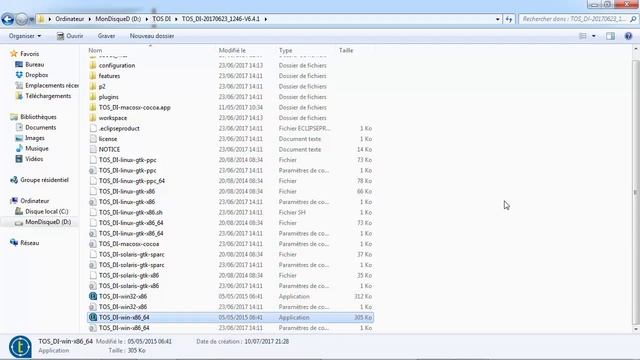Screen dimensions: 640x360
Task: Toggle the preview pane icon
Action: coord(610,36)
